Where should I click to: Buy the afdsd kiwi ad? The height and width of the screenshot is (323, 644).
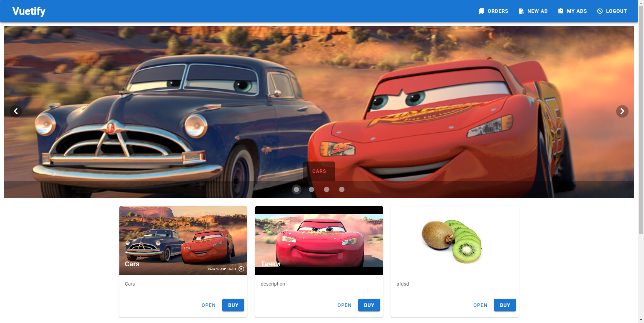505,305
